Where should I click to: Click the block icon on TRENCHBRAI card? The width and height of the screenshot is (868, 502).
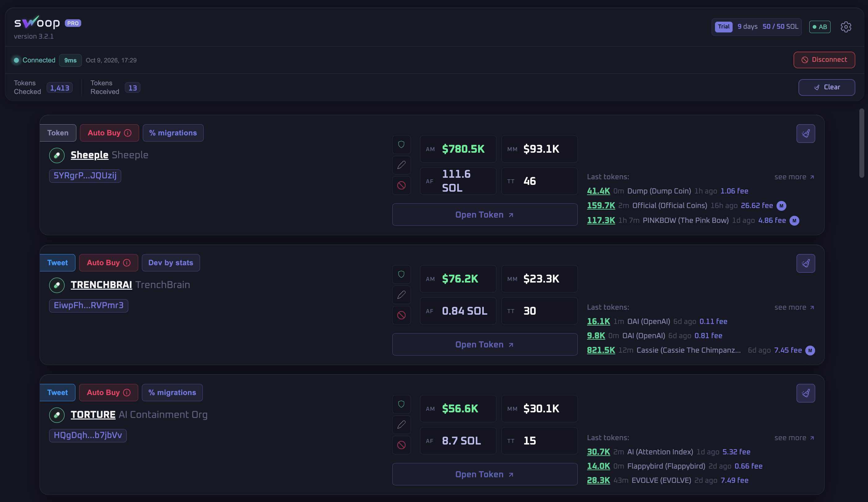click(x=401, y=315)
